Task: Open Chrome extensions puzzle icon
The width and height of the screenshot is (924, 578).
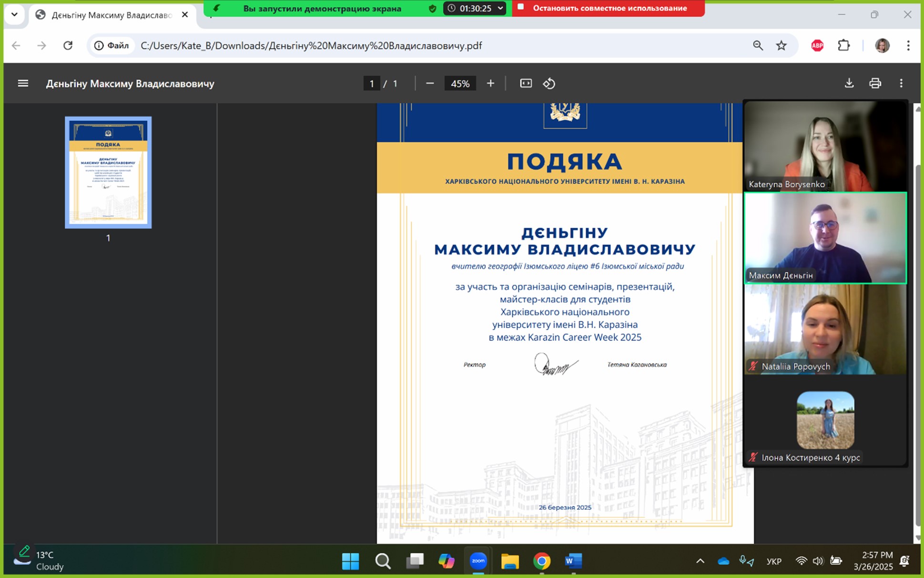Action: 843,46
